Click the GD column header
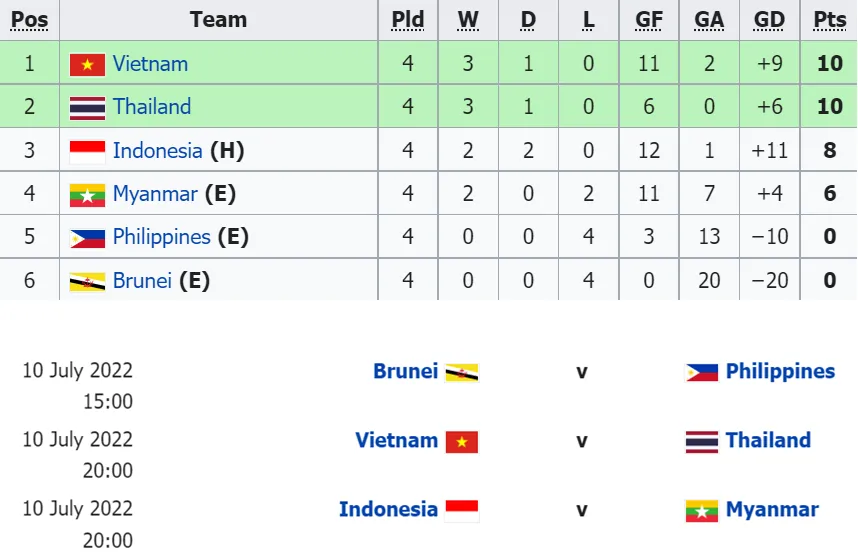The width and height of the screenshot is (858, 559). tap(769, 20)
